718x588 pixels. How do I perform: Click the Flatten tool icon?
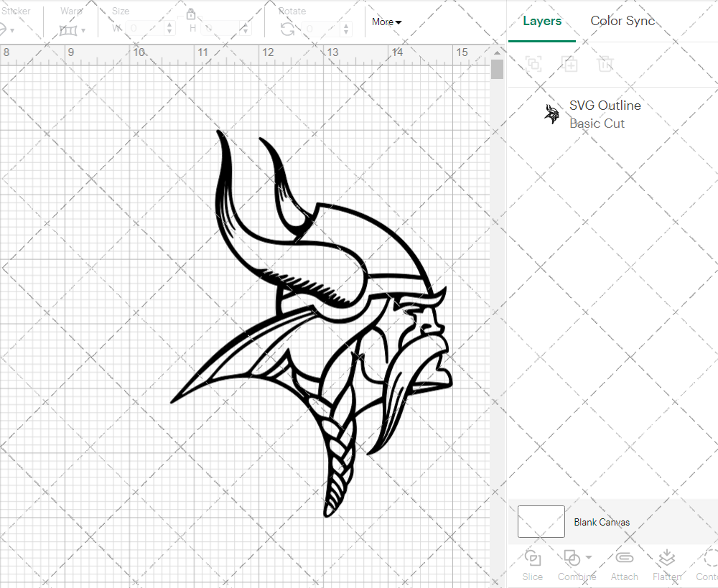click(x=666, y=559)
